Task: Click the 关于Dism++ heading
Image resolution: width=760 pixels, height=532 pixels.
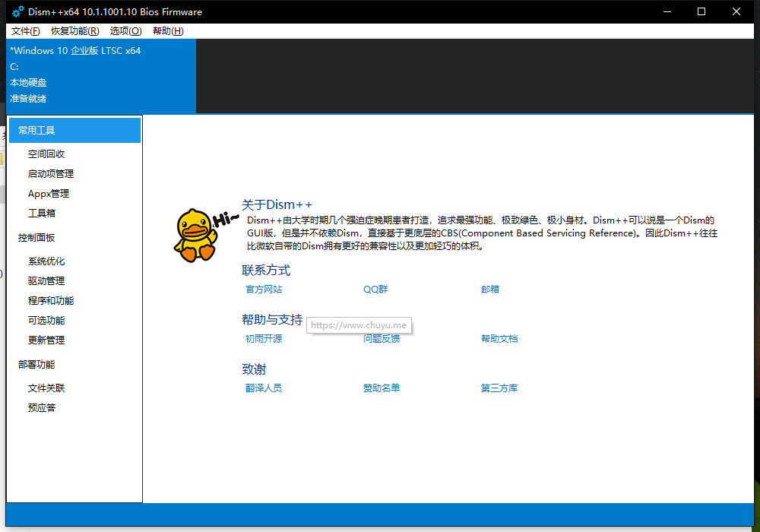Action: click(x=277, y=204)
